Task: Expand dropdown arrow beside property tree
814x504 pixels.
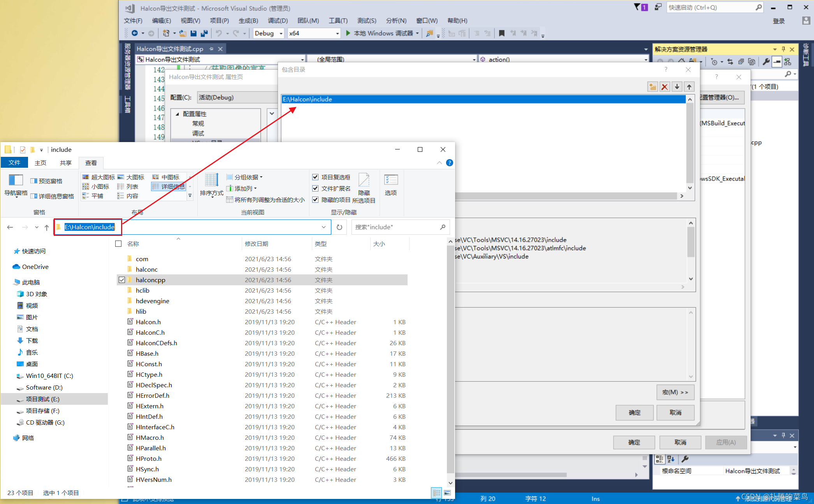Action: click(272, 114)
